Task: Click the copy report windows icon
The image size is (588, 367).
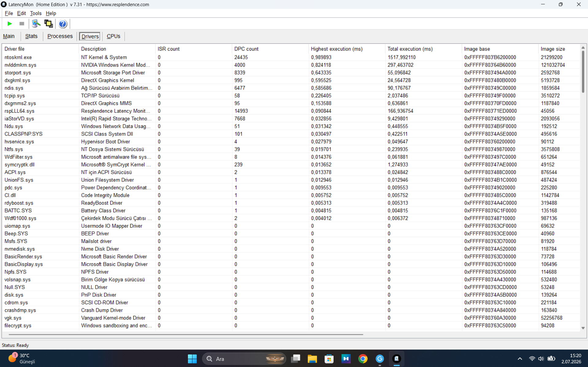Action: point(48,24)
